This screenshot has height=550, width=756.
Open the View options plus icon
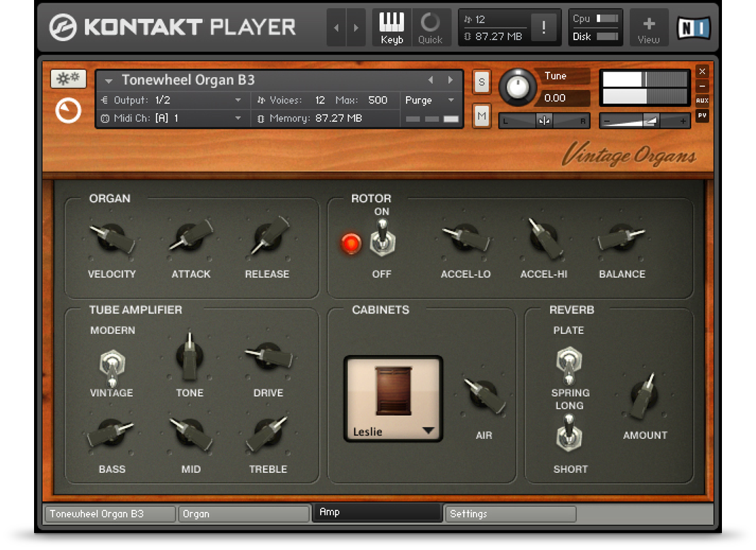pyautogui.click(x=649, y=27)
